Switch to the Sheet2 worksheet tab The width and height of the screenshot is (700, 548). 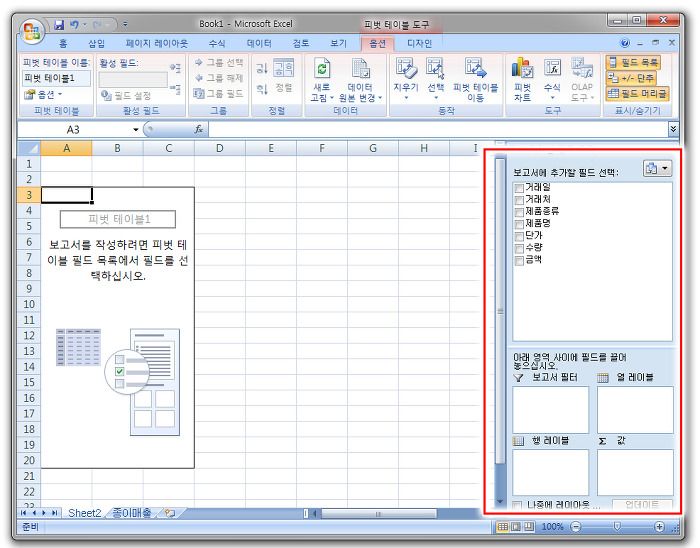(84, 513)
